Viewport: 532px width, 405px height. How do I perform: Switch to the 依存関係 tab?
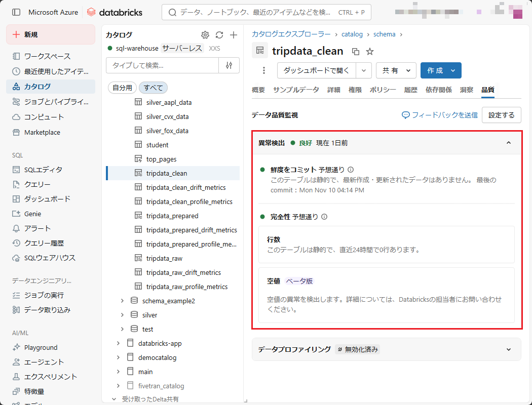pyautogui.click(x=438, y=90)
